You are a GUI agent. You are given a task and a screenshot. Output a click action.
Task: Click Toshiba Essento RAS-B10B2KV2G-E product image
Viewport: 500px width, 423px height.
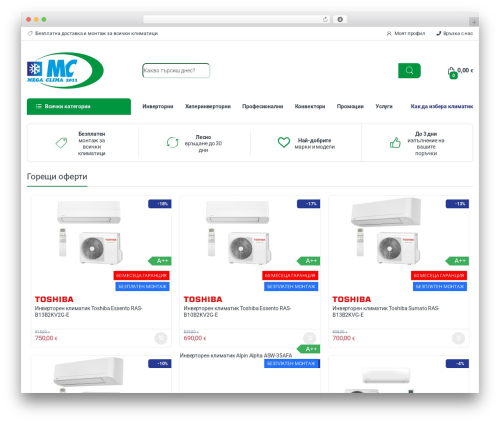pos(239,232)
